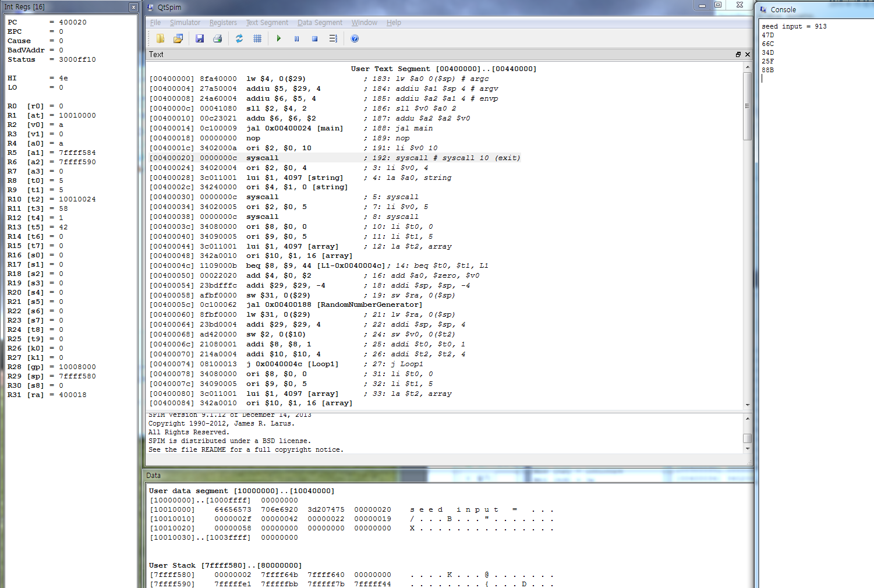Screen dimensions: 874x588
Task: Open the Simulator menu
Action: coord(185,23)
